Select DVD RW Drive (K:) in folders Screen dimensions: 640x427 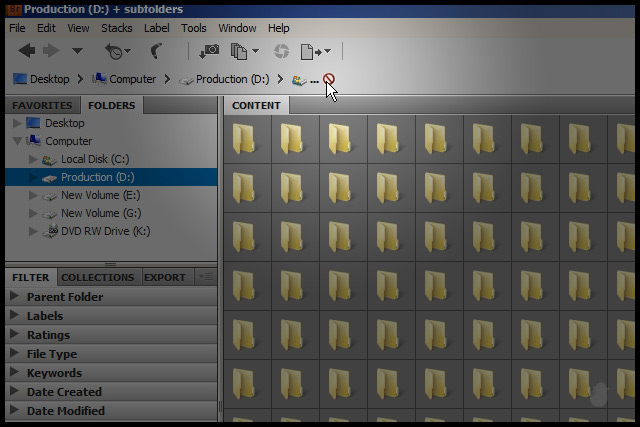click(x=105, y=231)
